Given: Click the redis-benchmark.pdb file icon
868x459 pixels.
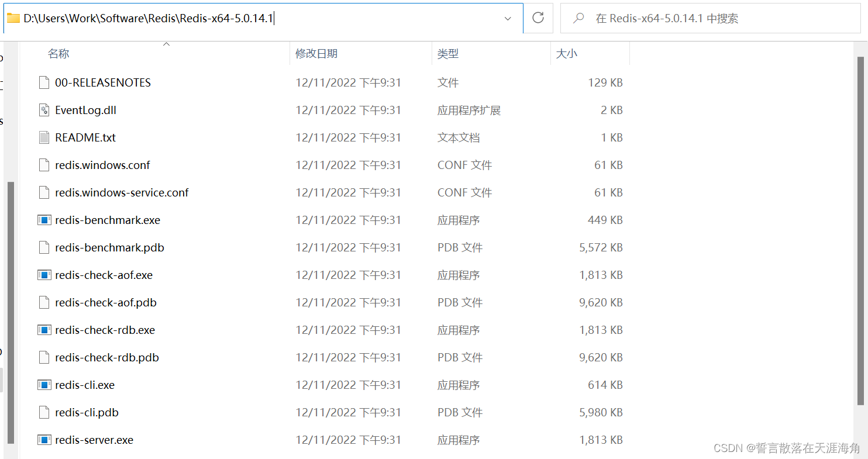Looking at the screenshot, I should pos(44,247).
